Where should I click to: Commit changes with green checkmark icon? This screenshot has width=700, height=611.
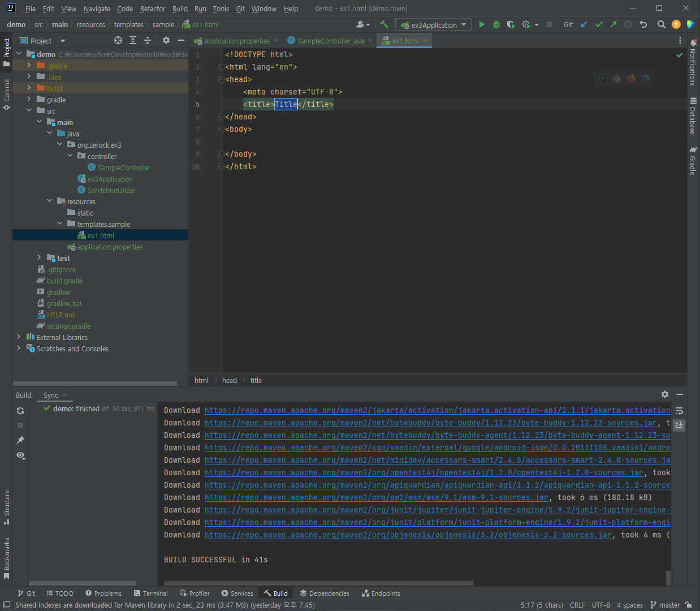tap(599, 24)
